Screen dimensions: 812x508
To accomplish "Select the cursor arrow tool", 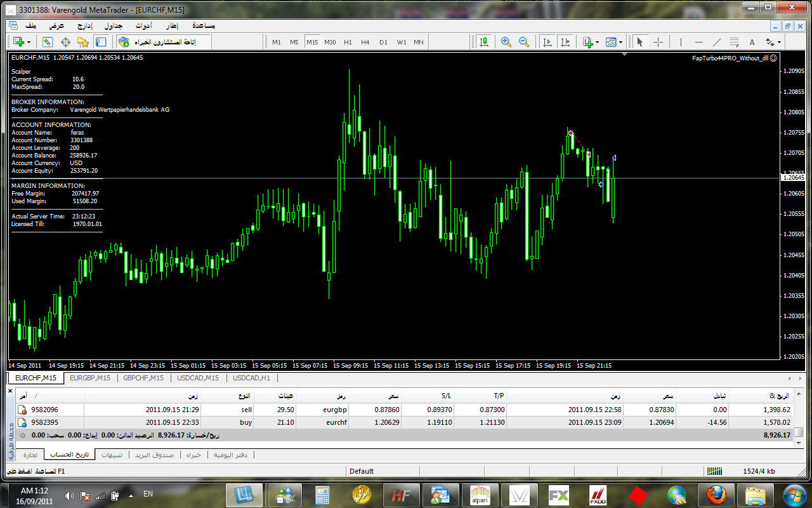I will 639,42.
